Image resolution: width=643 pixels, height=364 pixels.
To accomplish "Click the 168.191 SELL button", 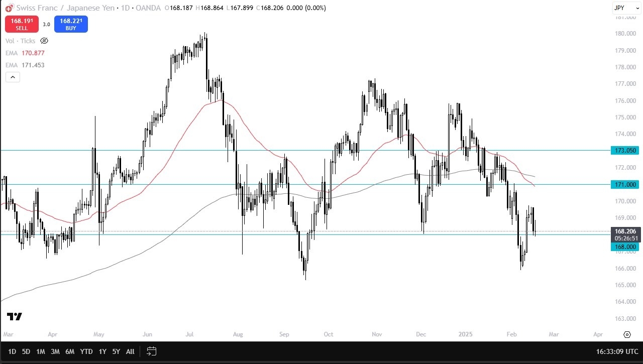I will coord(22,24).
